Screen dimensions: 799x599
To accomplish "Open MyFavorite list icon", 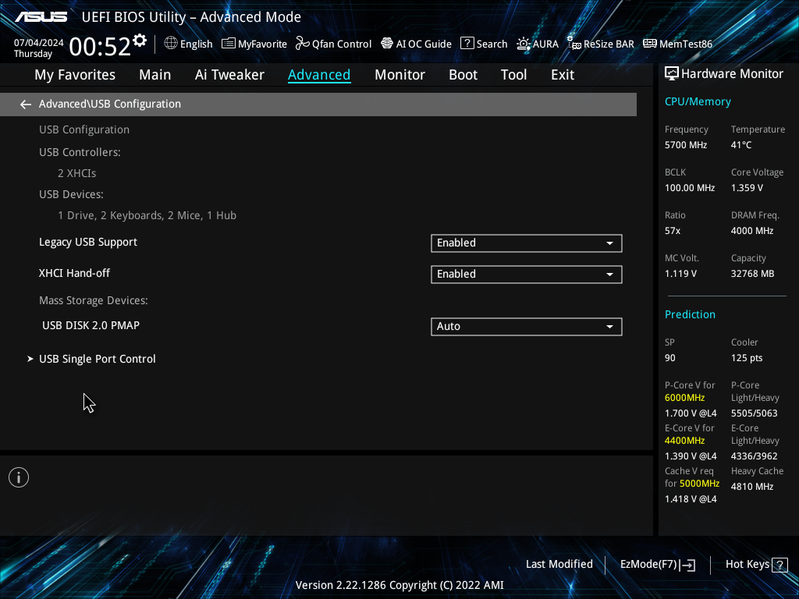I will click(x=228, y=44).
